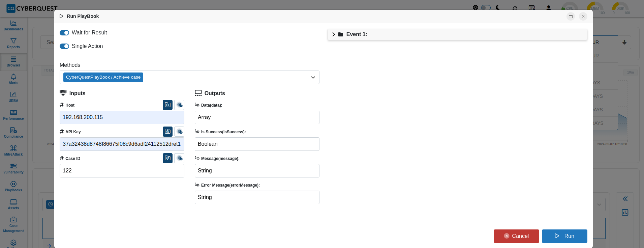Click the Case ID capture icon
This screenshot has width=644, height=248.
coord(167,158)
